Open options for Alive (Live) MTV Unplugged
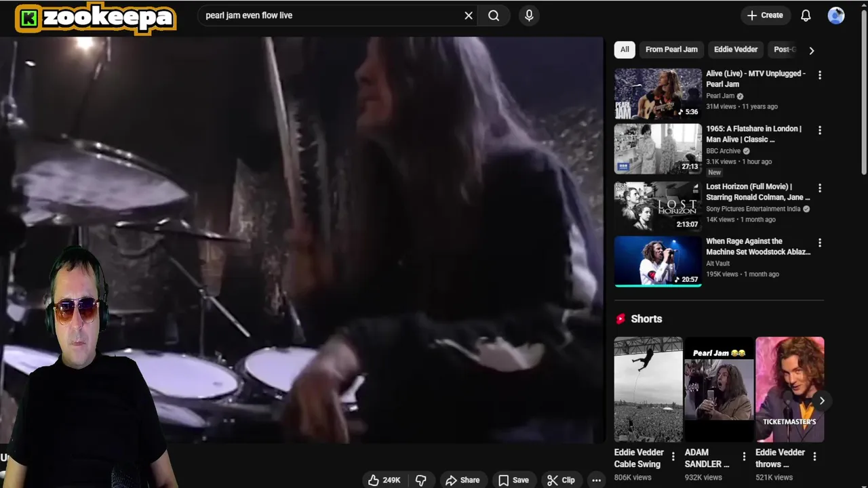 [820, 75]
